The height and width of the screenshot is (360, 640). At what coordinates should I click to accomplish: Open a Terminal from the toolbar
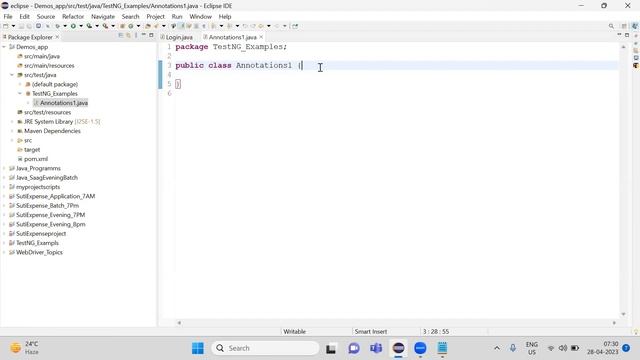tap(38, 26)
